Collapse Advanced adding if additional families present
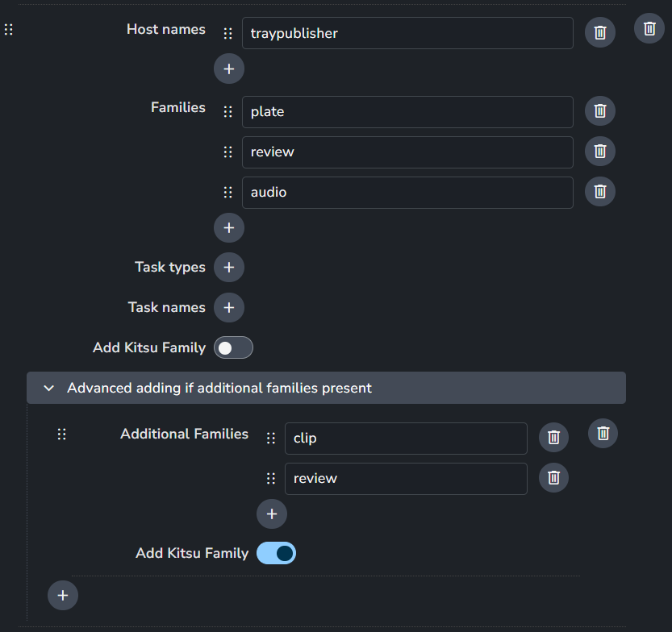The height and width of the screenshot is (632, 672). coord(49,388)
